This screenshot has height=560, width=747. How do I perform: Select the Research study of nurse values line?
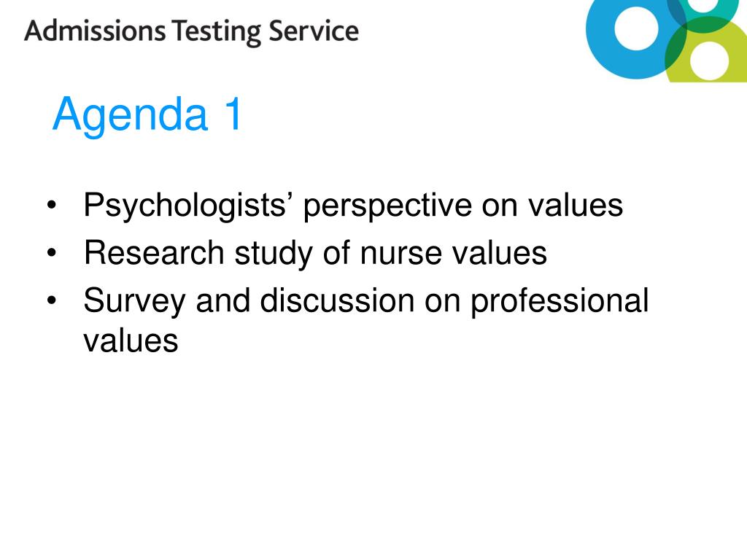coord(315,253)
